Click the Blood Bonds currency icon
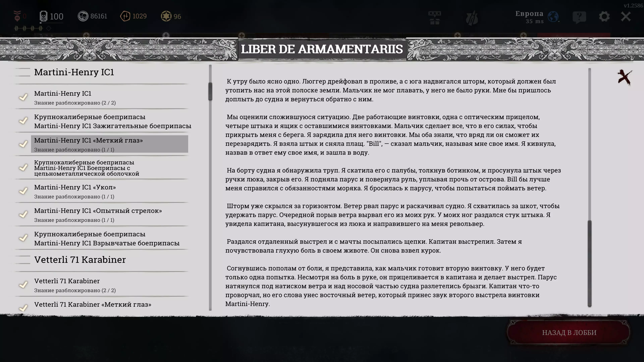644x362 pixels. 125,16
